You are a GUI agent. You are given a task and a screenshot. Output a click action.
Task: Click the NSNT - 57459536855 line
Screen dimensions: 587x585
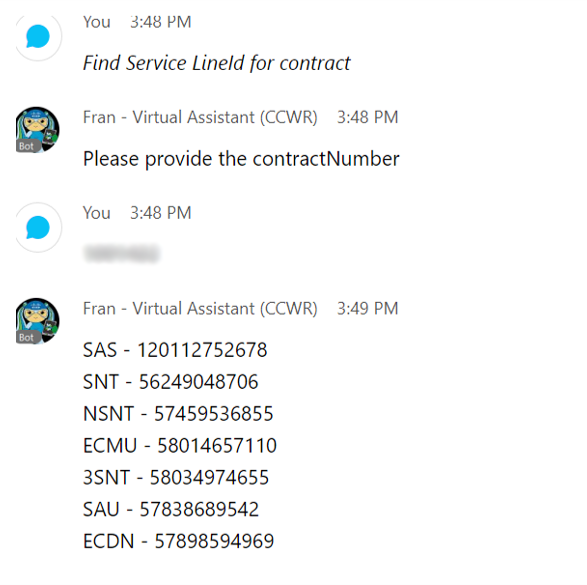pos(178,414)
